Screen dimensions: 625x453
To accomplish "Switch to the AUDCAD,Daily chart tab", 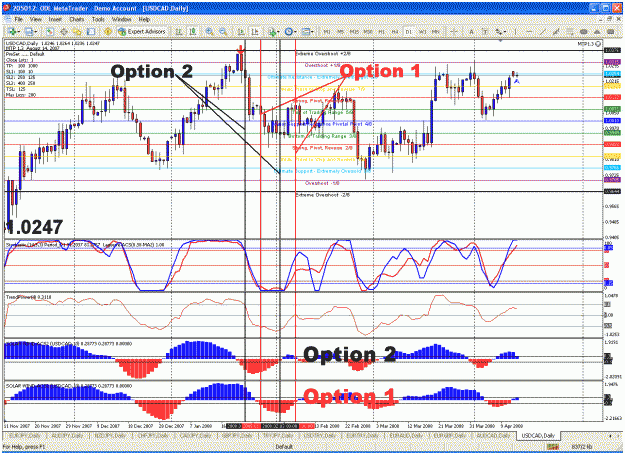I will click(493, 436).
